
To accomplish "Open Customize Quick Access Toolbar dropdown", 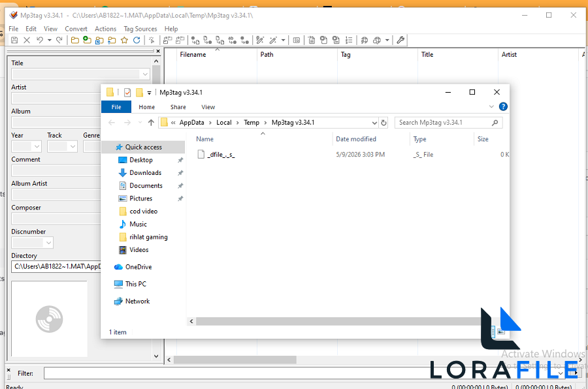I will click(x=149, y=93).
